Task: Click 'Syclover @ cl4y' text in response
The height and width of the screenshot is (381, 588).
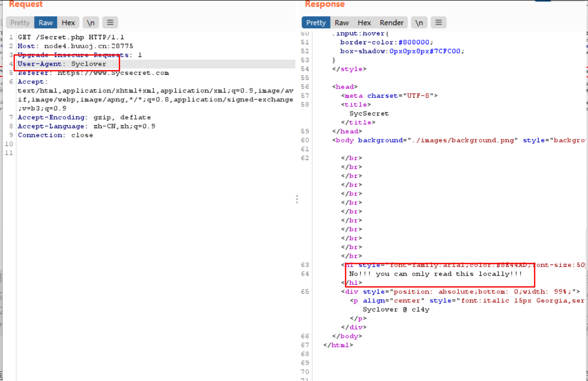Action: 396,310
